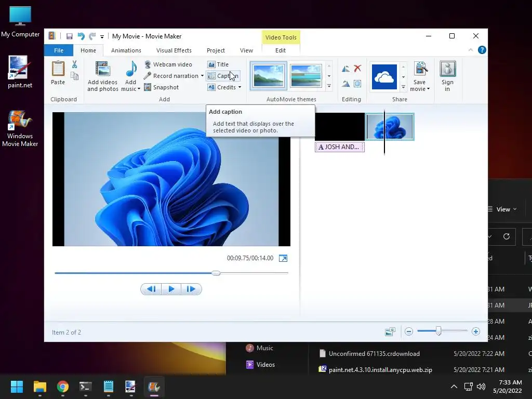Select the first AutoMovie theme thumbnail
The height and width of the screenshot is (399, 532).
(269, 76)
